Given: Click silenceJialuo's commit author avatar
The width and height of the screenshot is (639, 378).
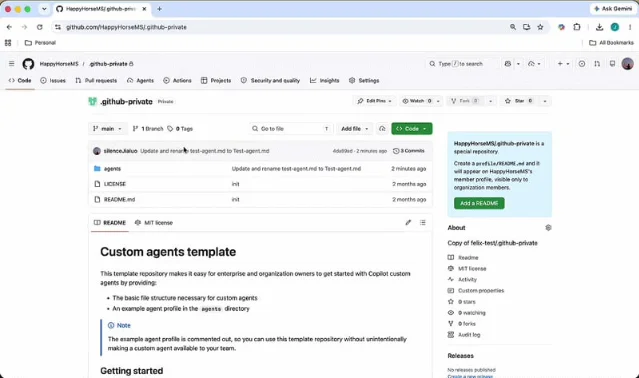Looking at the screenshot, I should 97,151.
